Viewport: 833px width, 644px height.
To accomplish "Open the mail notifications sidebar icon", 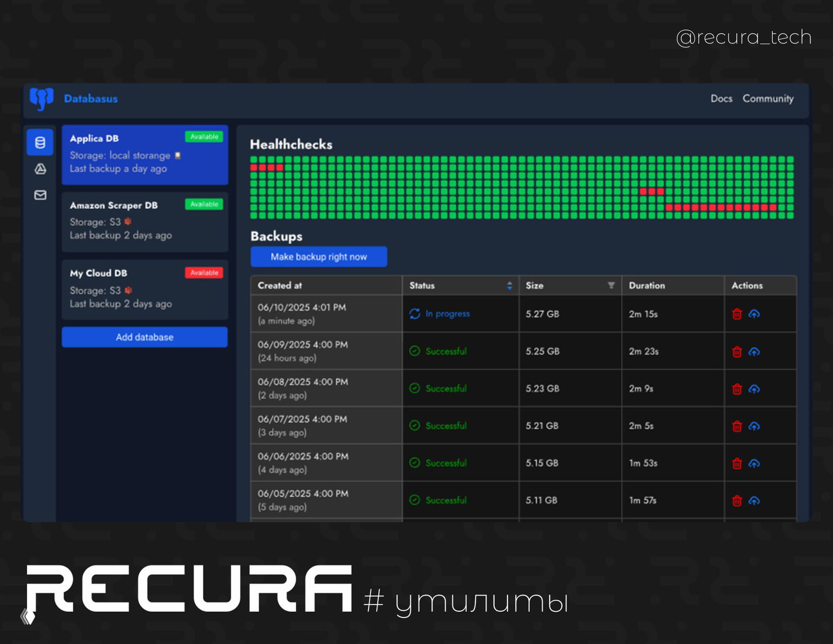I will pyautogui.click(x=40, y=195).
